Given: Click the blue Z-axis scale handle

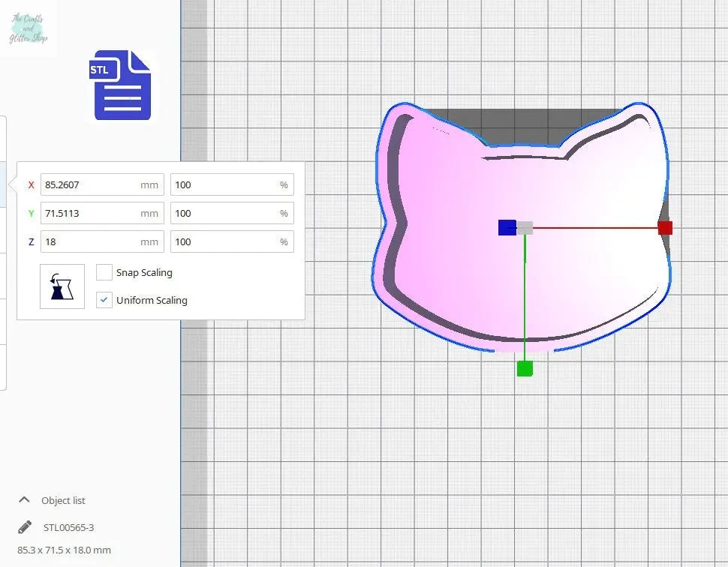Looking at the screenshot, I should coord(507,227).
